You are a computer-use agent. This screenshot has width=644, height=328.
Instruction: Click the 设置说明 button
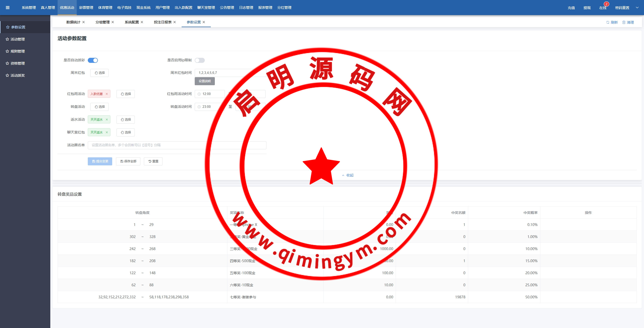point(205,81)
